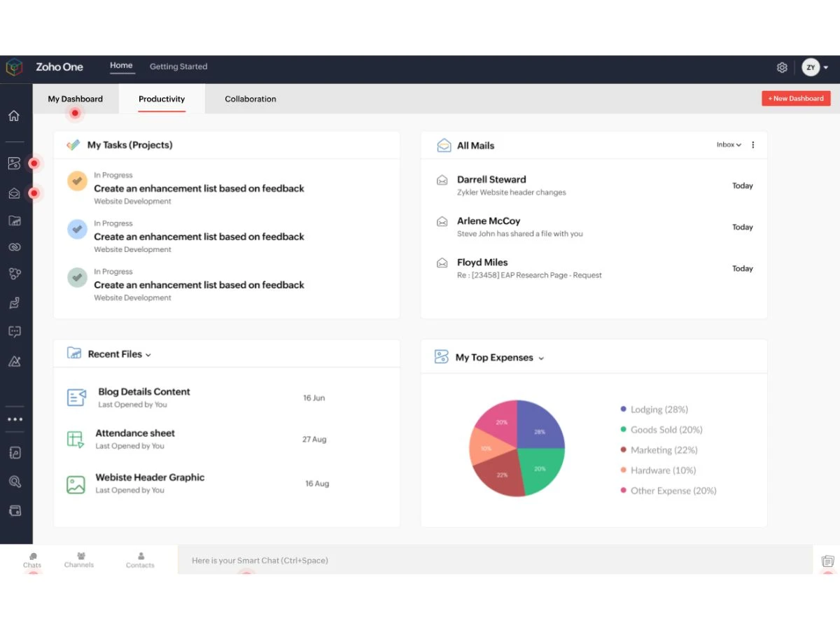This screenshot has width=840, height=630.
Task: Open the Contacts tab in bottom bar
Action: [140, 560]
